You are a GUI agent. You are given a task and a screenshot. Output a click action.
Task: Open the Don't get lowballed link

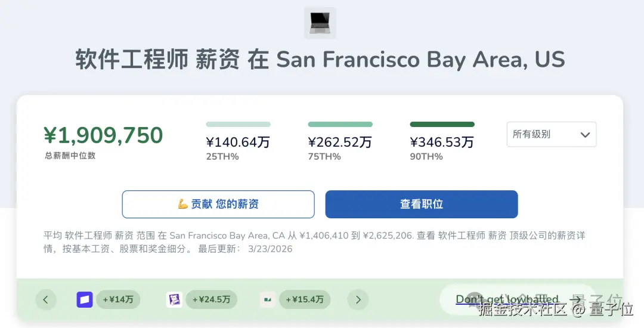tap(507, 299)
